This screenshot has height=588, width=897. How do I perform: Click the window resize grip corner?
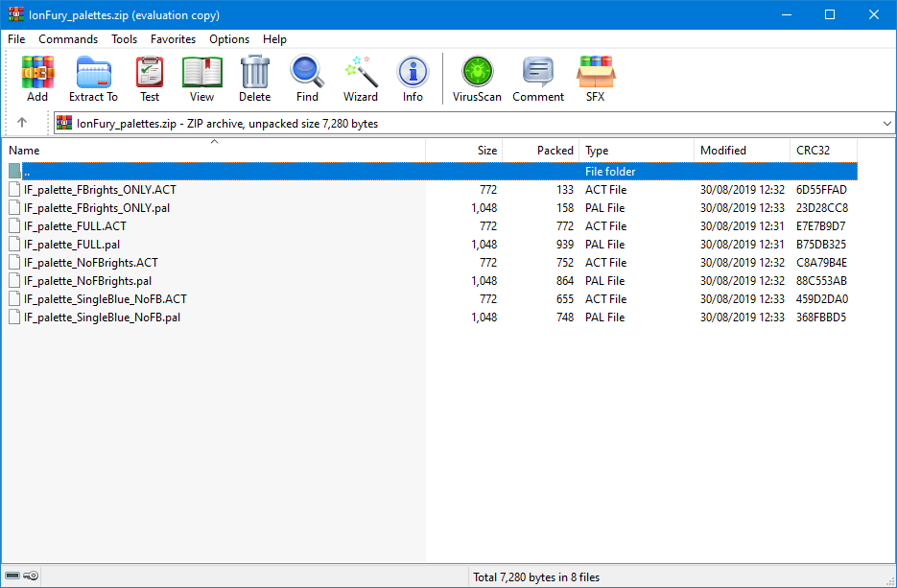click(x=889, y=580)
